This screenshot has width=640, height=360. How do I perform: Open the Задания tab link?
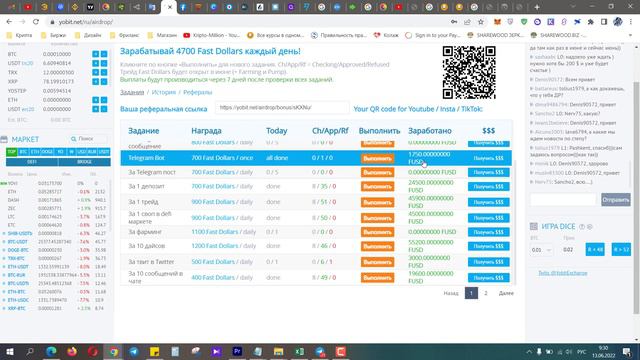point(132,92)
